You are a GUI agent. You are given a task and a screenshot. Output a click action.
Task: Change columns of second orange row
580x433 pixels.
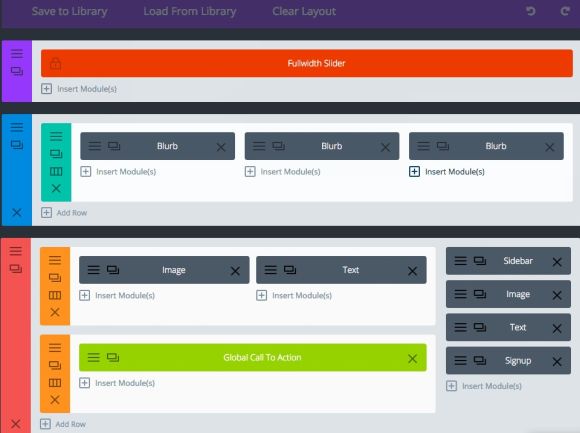tap(55, 383)
